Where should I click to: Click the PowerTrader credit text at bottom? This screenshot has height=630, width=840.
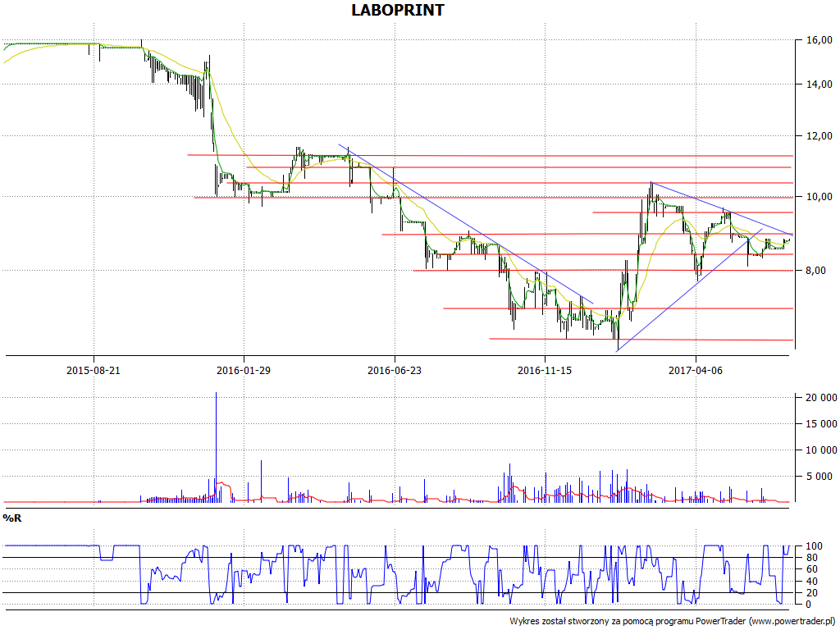click(x=673, y=622)
